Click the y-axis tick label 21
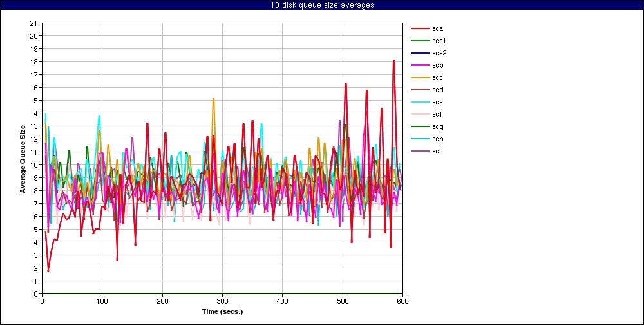The height and width of the screenshot is (325, 644). pyautogui.click(x=35, y=23)
